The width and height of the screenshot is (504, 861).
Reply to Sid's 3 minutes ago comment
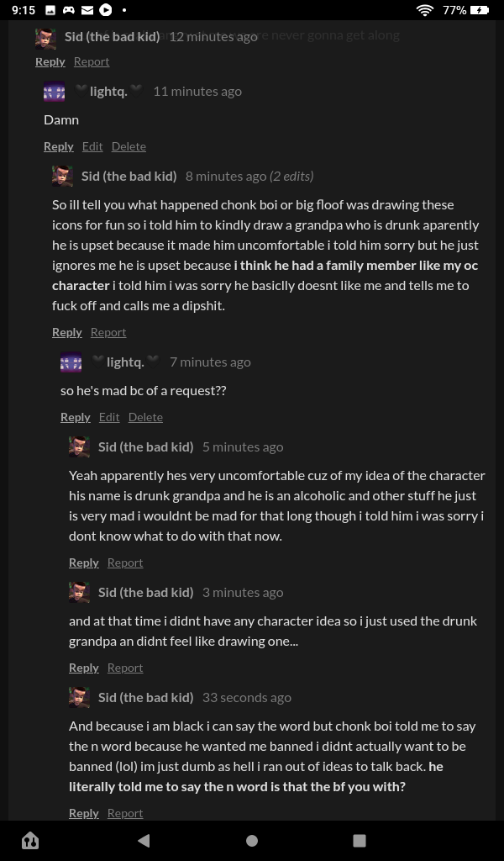(83, 668)
